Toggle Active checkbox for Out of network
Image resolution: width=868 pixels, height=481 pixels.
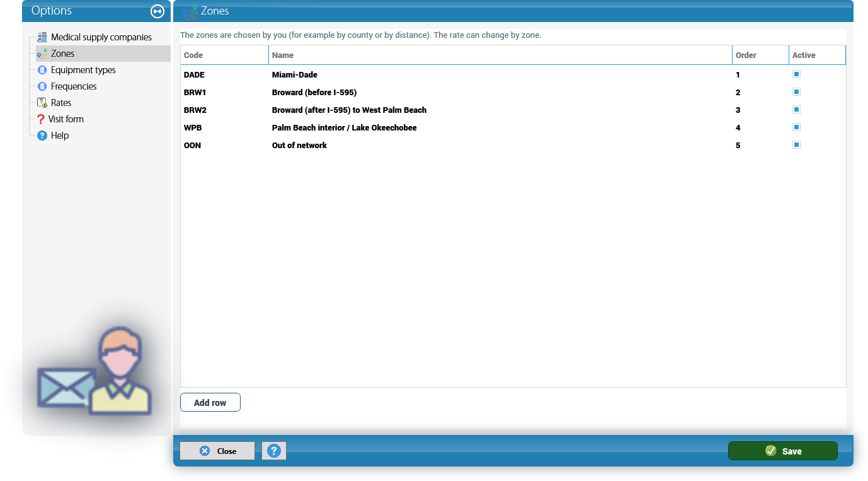(796, 145)
